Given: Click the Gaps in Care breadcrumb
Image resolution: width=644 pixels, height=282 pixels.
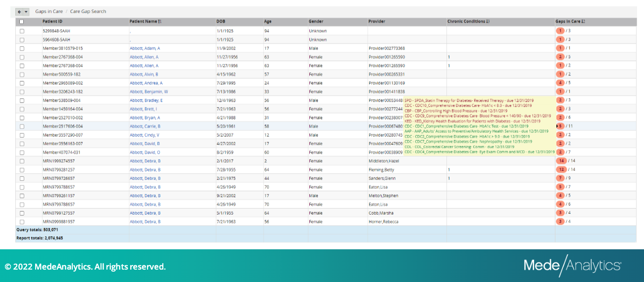Looking at the screenshot, I should (x=49, y=11).
